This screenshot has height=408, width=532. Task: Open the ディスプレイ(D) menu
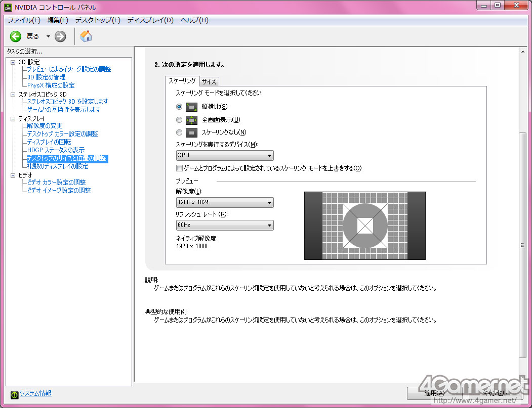click(150, 20)
